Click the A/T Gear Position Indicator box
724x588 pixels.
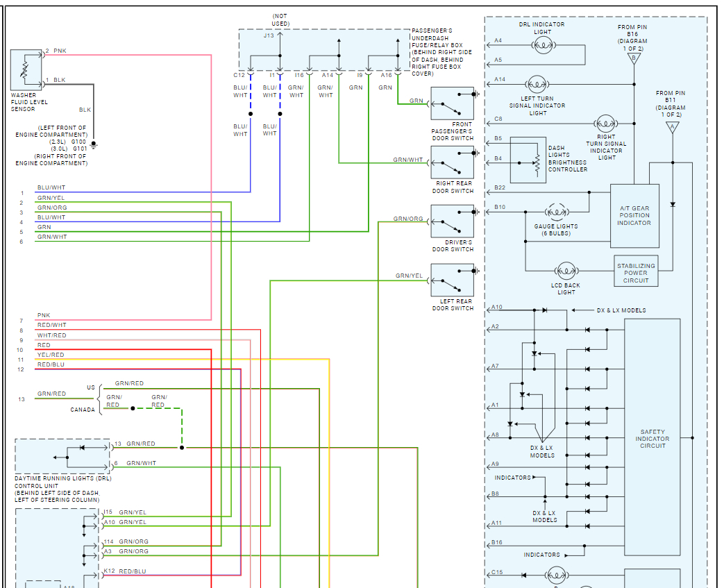634,216
